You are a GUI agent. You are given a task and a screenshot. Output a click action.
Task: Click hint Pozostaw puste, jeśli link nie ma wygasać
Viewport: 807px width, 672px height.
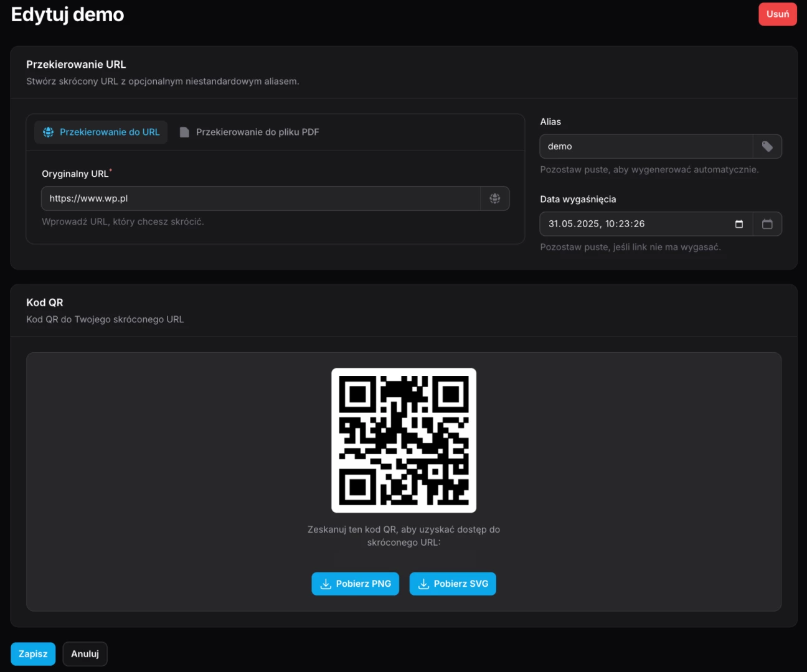click(x=630, y=247)
